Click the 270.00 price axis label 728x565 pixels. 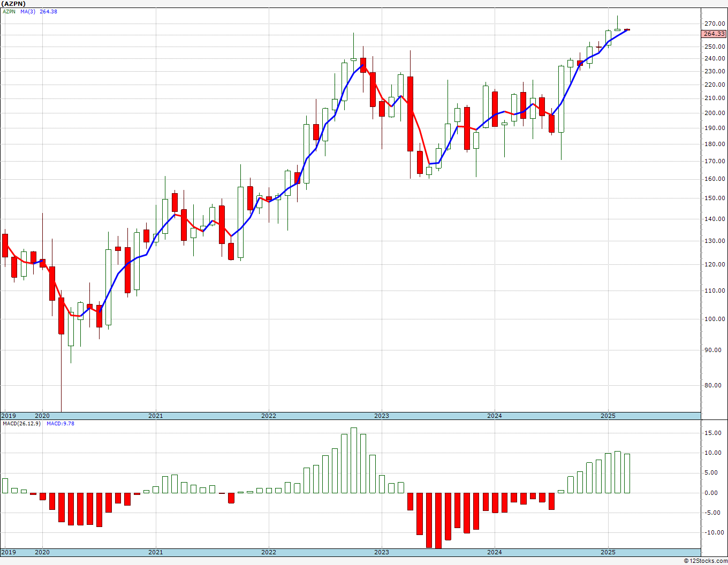pyautogui.click(x=715, y=24)
